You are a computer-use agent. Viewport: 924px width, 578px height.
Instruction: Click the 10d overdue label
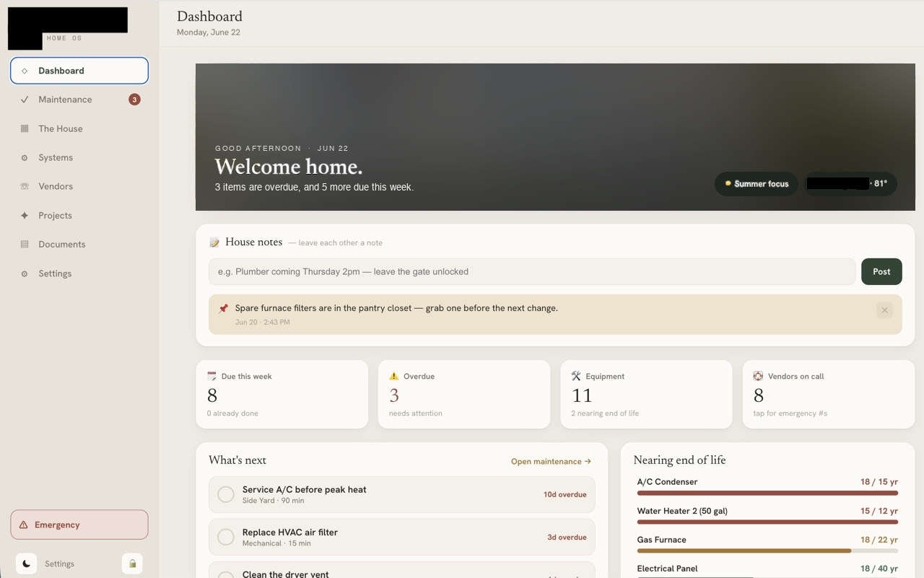click(x=565, y=494)
